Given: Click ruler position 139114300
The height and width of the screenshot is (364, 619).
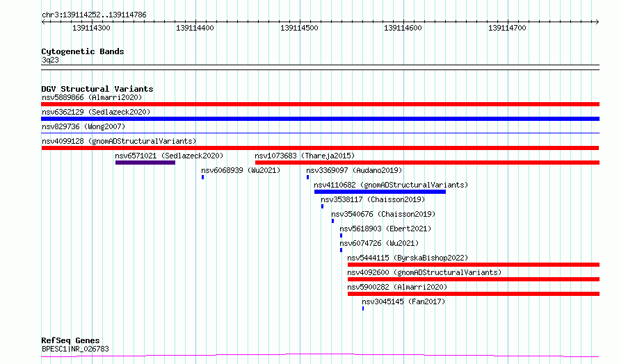Looking at the screenshot, I should (91, 28).
